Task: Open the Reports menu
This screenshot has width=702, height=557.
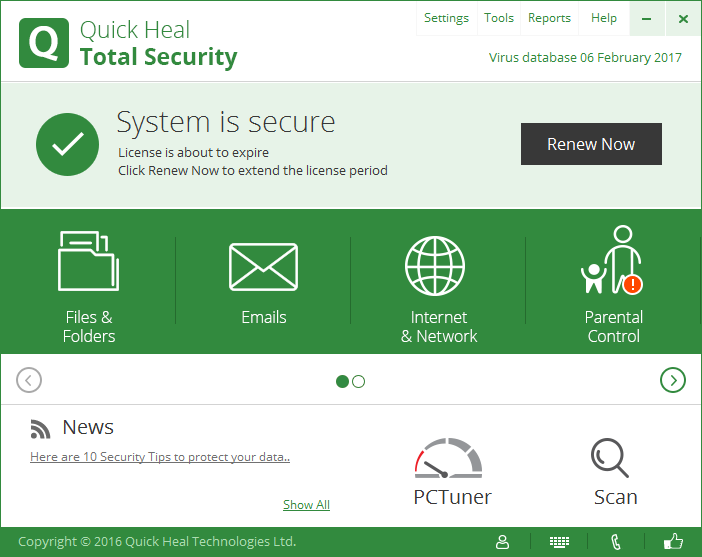Action: 549,18
